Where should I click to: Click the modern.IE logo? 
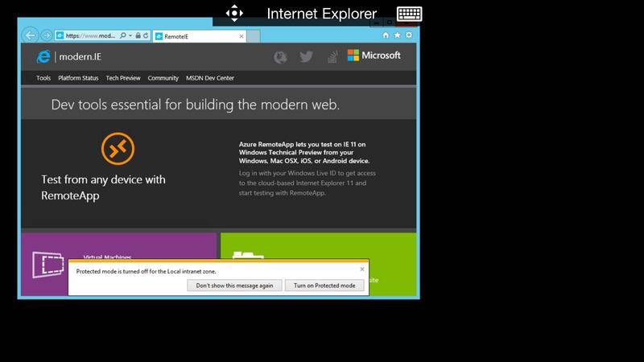point(68,56)
